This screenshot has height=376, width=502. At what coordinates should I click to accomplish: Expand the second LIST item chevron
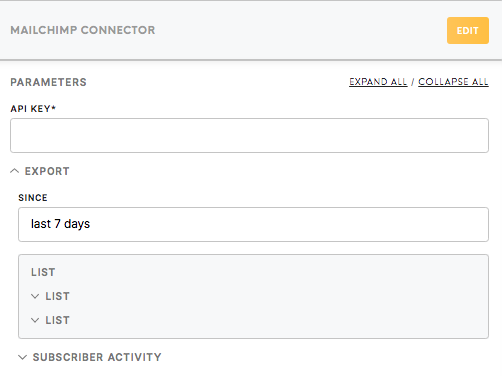coord(35,320)
